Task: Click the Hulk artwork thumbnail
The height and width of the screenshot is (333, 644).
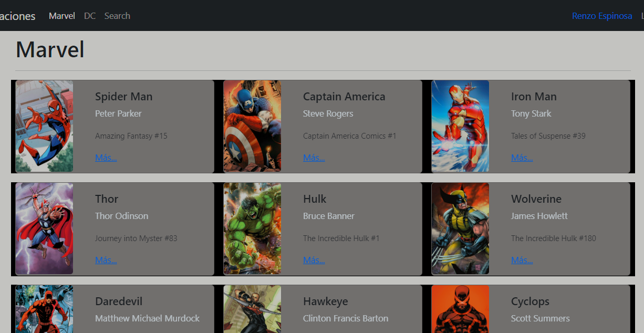Action: 252,228
